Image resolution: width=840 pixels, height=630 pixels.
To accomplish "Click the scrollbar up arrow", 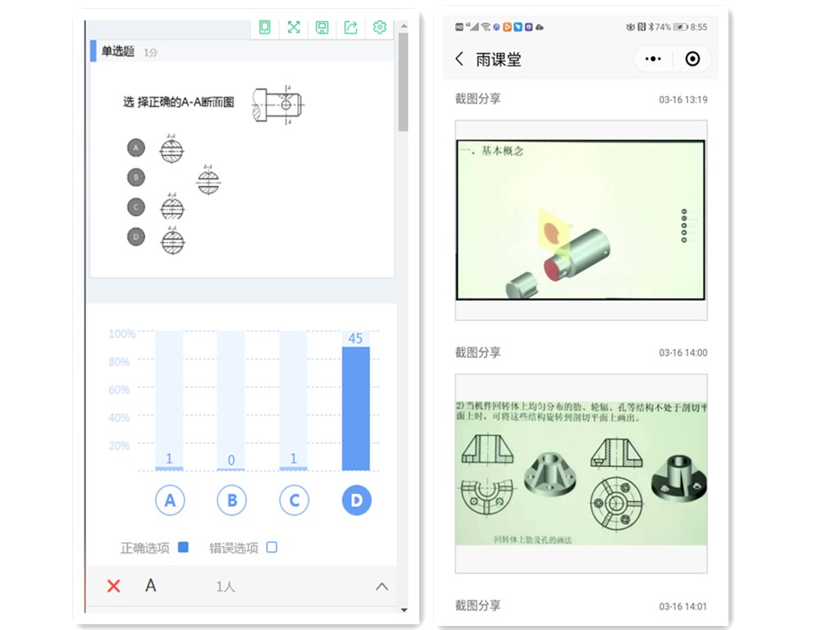I will (x=403, y=26).
